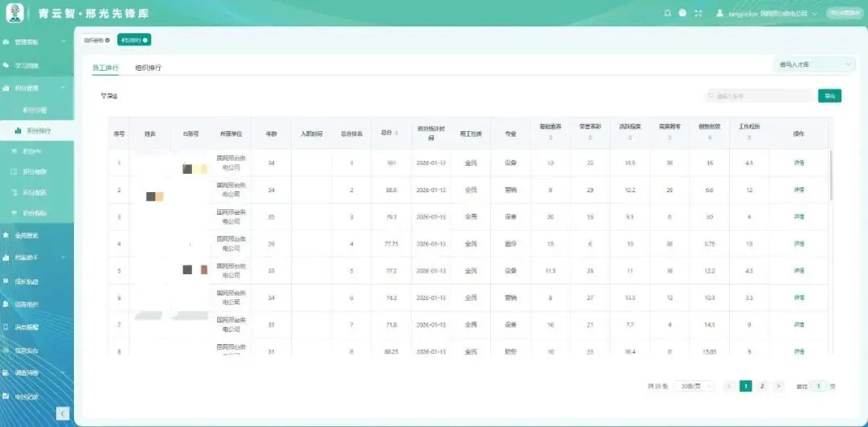
Task: Click the star icon in the sidebar
Action: [x=6, y=235]
